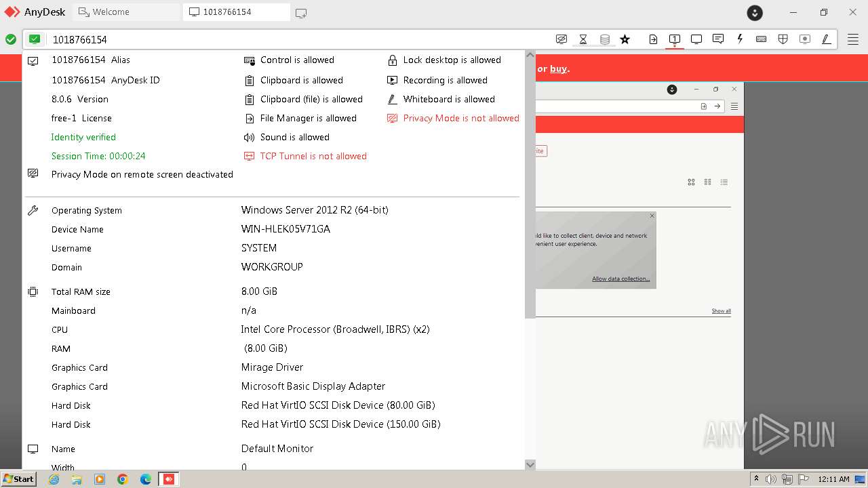Open display settings monitor icon
This screenshot has width=868, height=488.
click(696, 39)
